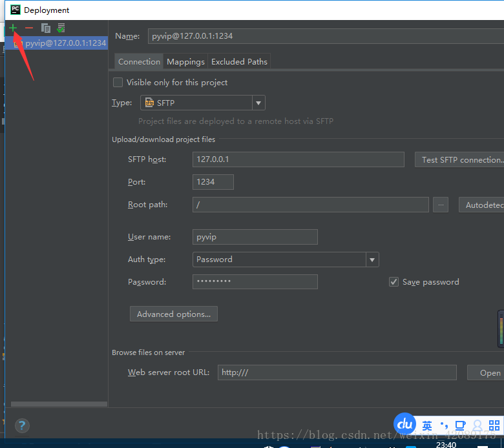Edit the User name field
The width and height of the screenshot is (504, 448).
(x=255, y=237)
